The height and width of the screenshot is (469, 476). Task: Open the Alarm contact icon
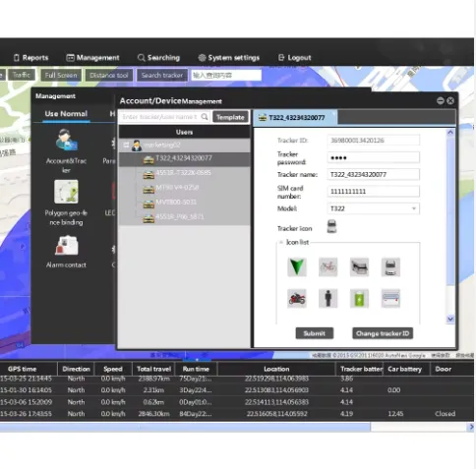(x=66, y=245)
